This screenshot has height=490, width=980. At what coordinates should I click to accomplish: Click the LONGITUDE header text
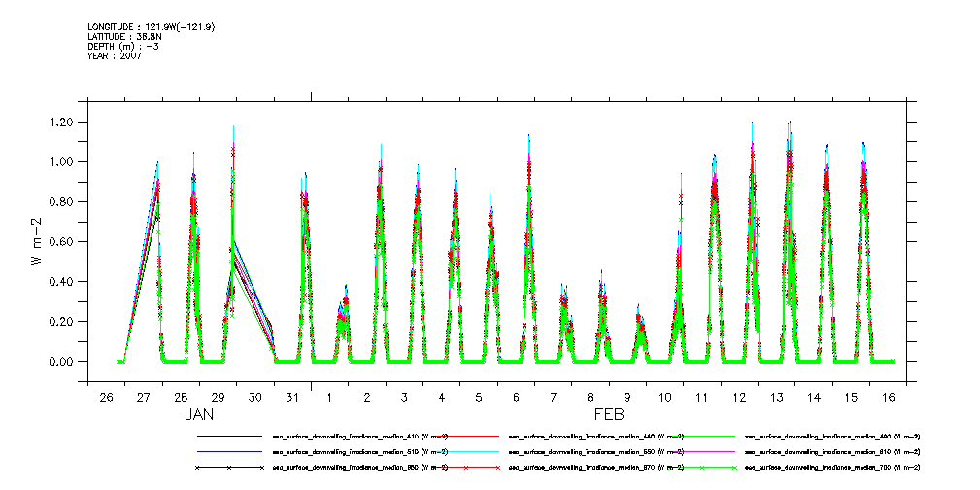coord(151,26)
